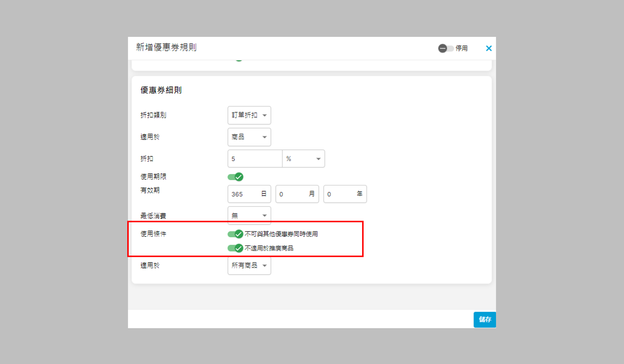Click the 月 validity field
Image resolution: width=624 pixels, height=364 pixels.
[293, 194]
